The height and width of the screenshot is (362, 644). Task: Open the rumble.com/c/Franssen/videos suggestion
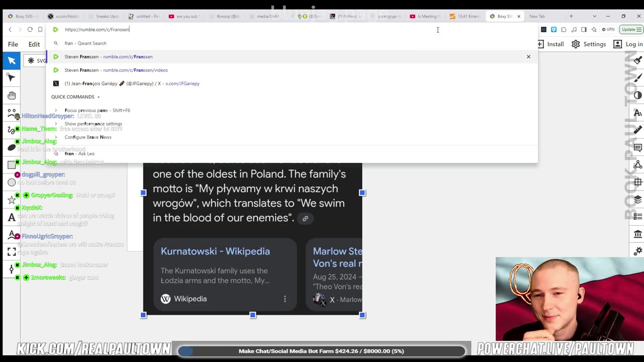click(x=292, y=70)
